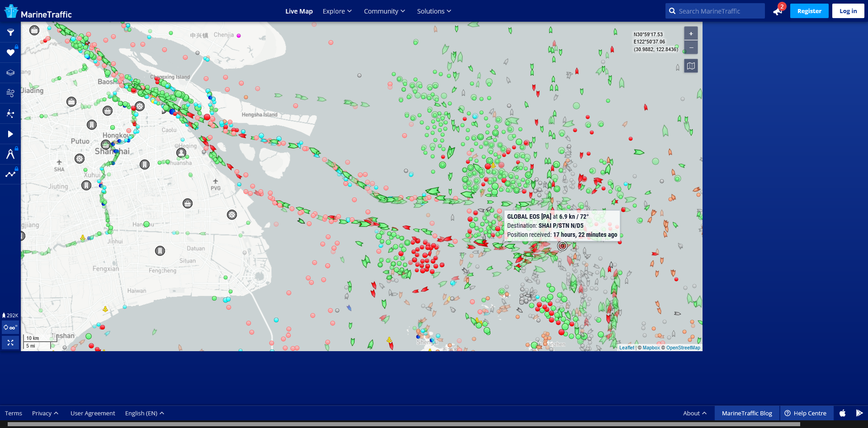Click the horizontal page scrollbar
The height and width of the screenshot is (428, 868).
[x=404, y=424]
